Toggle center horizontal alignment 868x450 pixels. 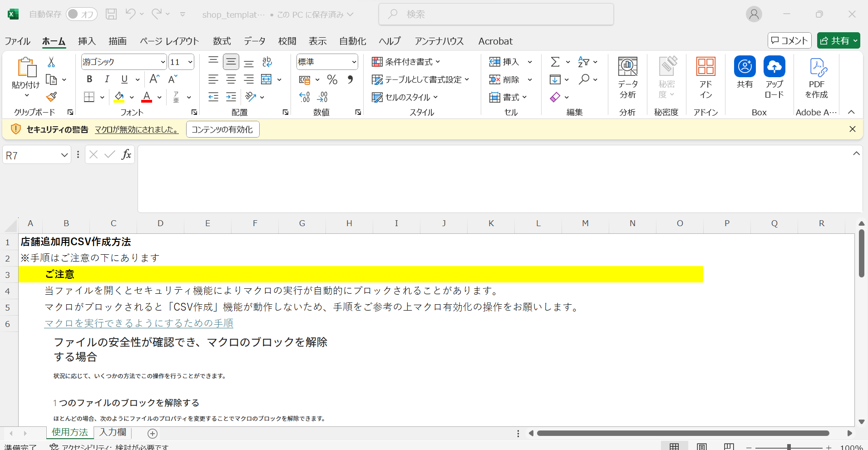pos(231,79)
